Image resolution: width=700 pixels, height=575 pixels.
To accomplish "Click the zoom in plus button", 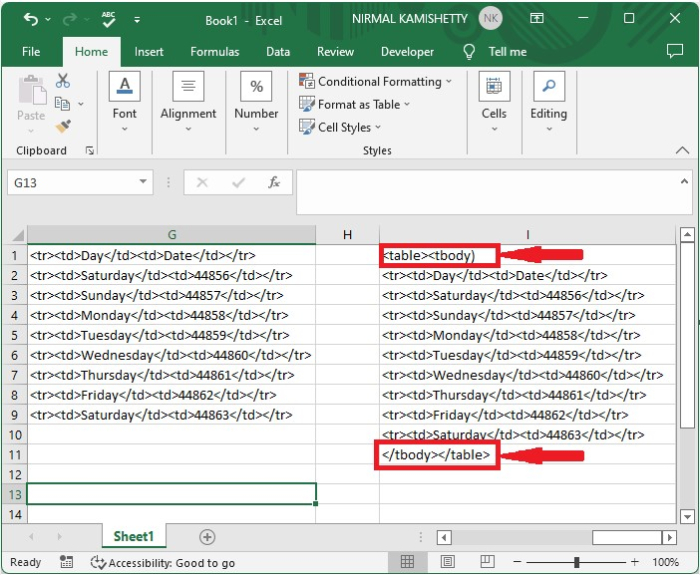I will pyautogui.click(x=634, y=562).
